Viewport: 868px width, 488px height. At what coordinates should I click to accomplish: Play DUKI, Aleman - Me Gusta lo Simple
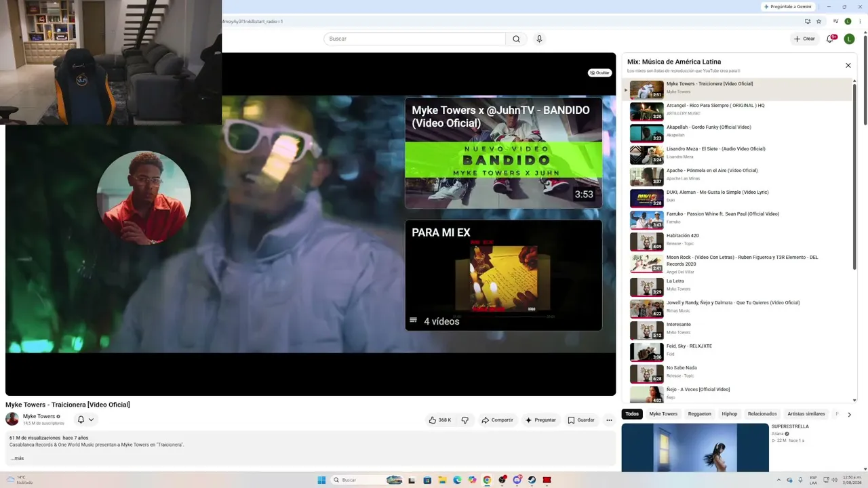[x=737, y=198]
